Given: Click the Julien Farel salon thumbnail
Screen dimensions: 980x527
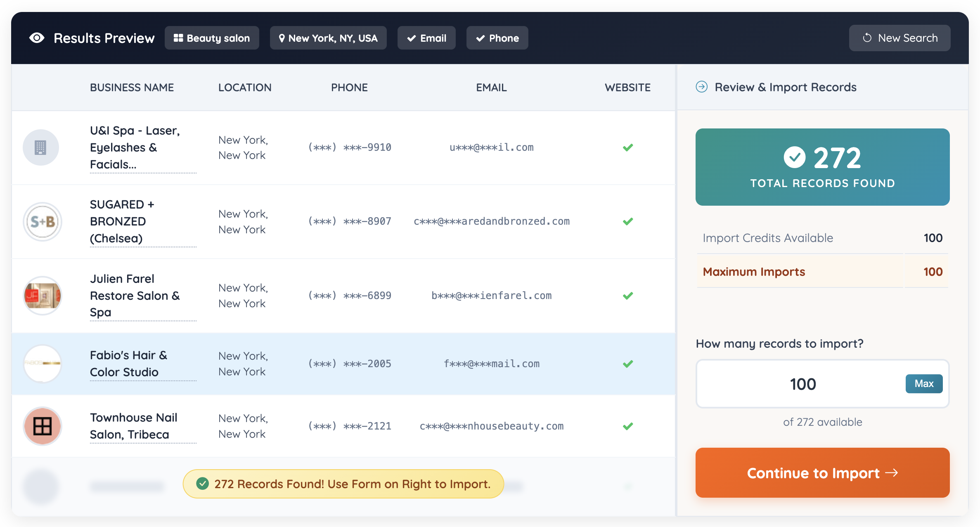Looking at the screenshot, I should tap(43, 296).
